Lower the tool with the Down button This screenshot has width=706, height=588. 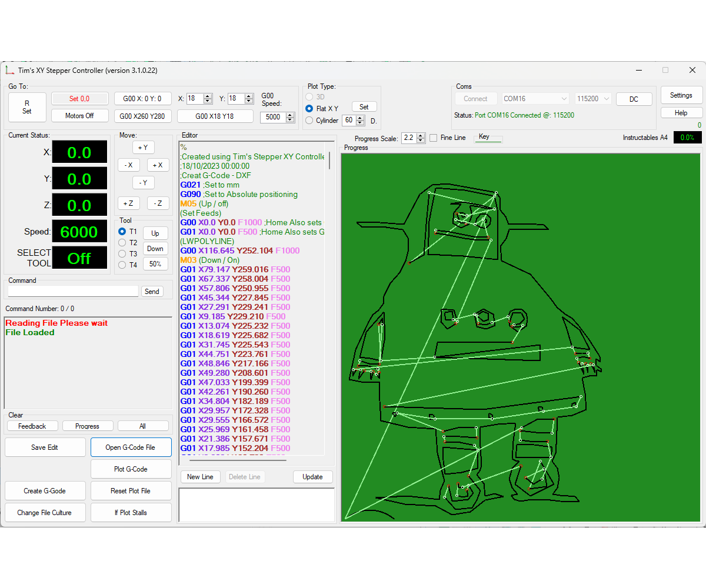[155, 248]
